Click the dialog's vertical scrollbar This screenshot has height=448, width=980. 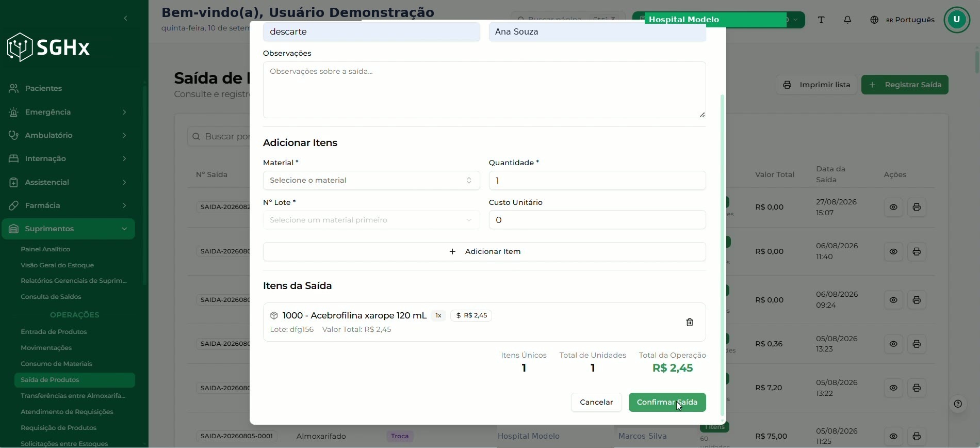(722, 255)
